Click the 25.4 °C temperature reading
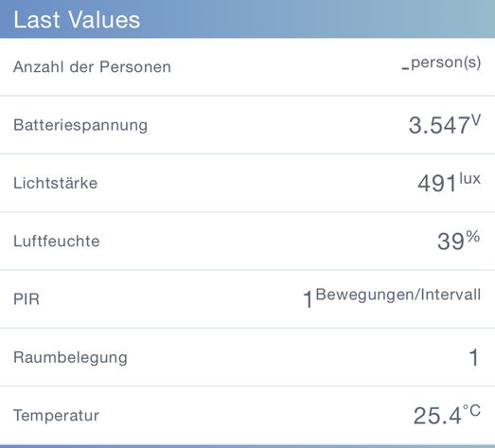 [447, 415]
